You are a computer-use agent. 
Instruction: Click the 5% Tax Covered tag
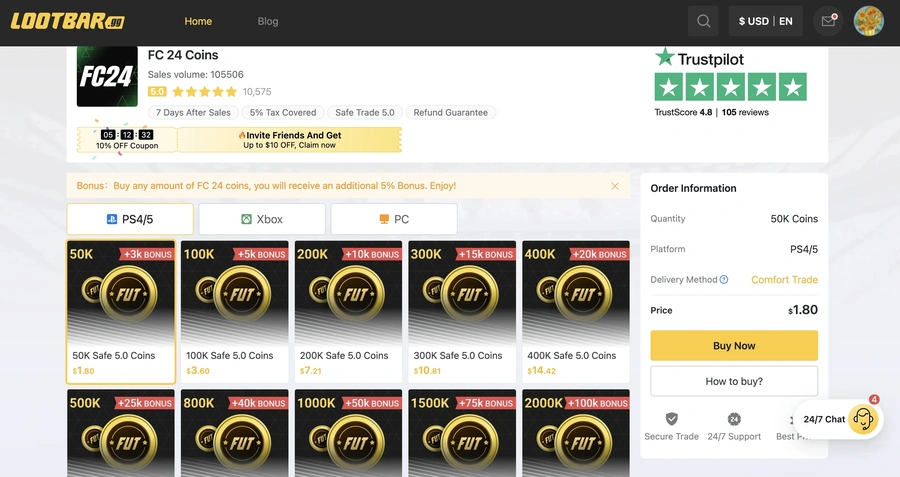pyautogui.click(x=283, y=113)
